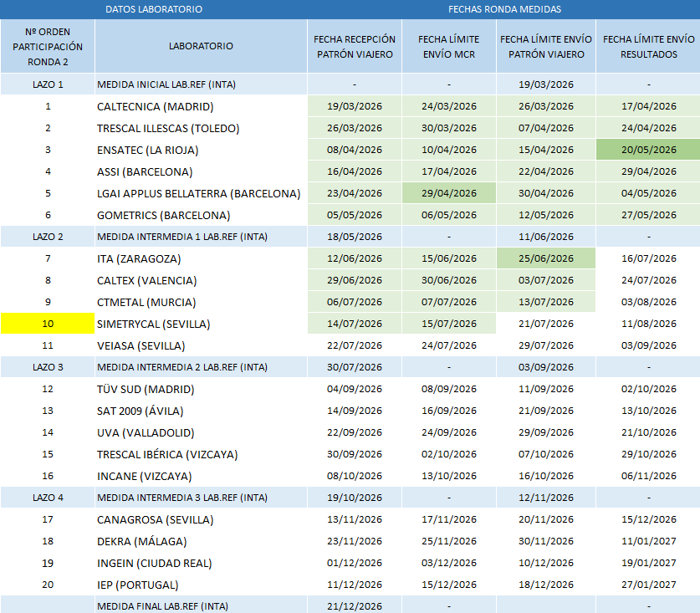Select the Nº ORDEN PARTICIPACIÓN RONDA 2 header
Screen dimensions: 700x613
(x=48, y=46)
